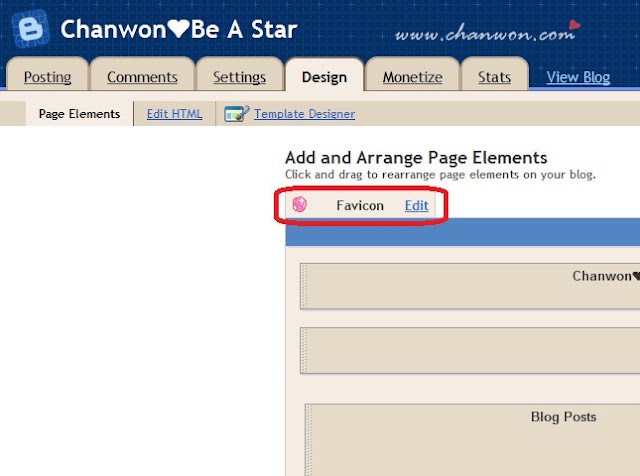Launch the Template Designer link
Screen dimensions: 640x476
point(304,114)
